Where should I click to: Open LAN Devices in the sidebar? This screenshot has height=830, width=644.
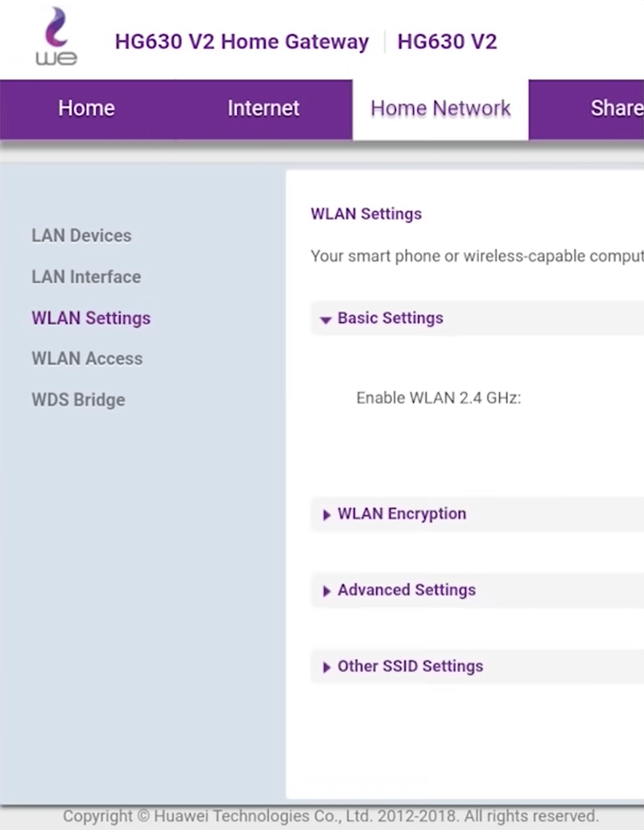81,236
